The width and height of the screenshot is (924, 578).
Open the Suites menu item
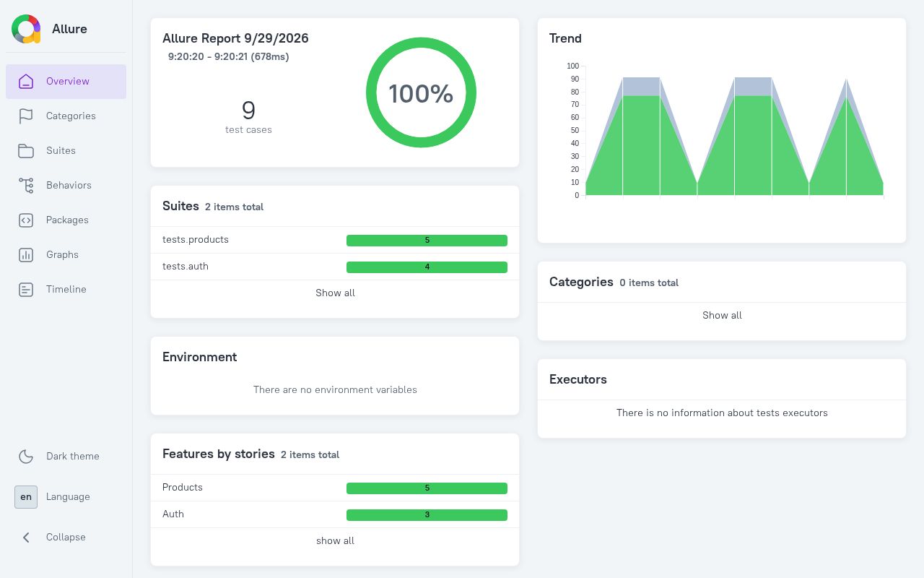pyautogui.click(x=66, y=151)
